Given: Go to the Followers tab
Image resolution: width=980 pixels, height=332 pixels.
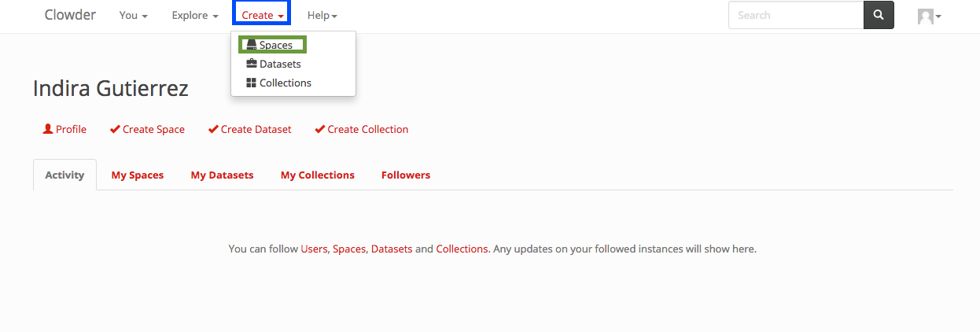Looking at the screenshot, I should click(x=406, y=175).
